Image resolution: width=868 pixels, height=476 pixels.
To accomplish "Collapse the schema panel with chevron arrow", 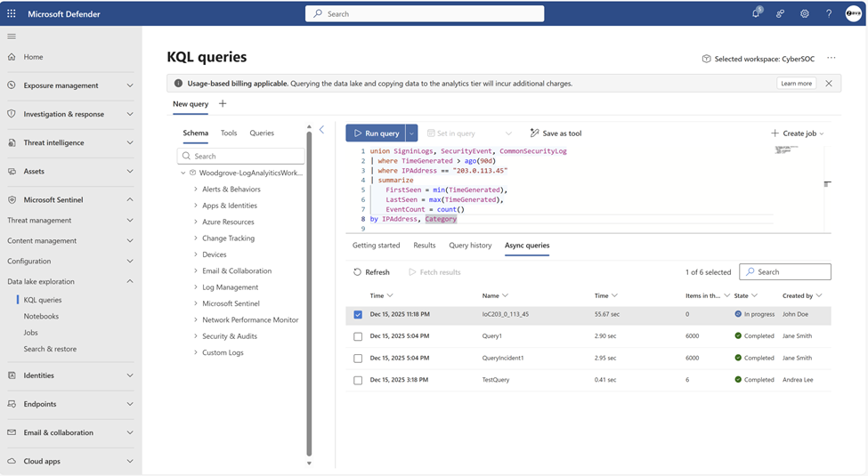I will 321,130.
